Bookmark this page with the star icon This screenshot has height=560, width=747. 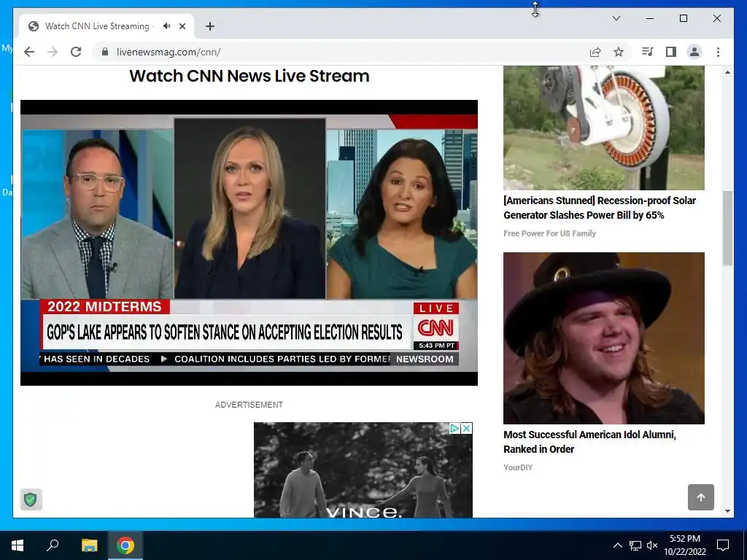click(619, 52)
